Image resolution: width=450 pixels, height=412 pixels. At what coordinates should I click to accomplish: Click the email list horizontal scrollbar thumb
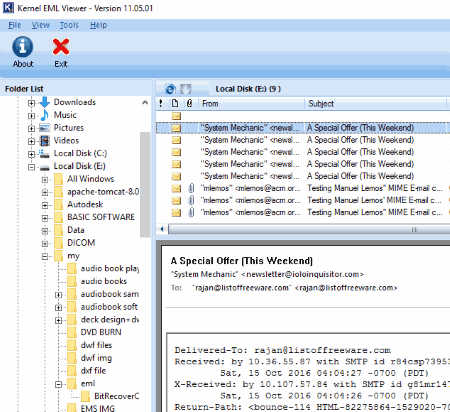click(309, 229)
